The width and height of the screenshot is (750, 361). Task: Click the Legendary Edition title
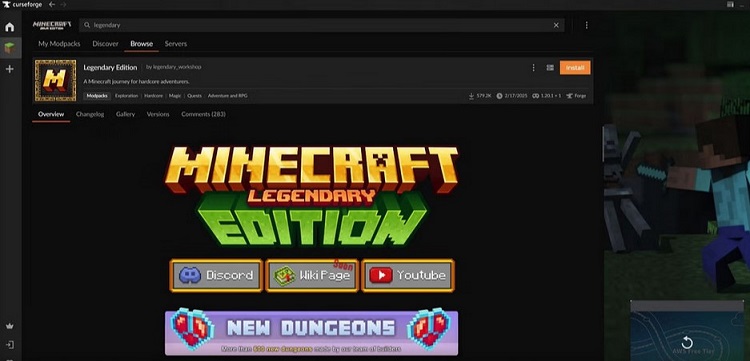coord(110,67)
